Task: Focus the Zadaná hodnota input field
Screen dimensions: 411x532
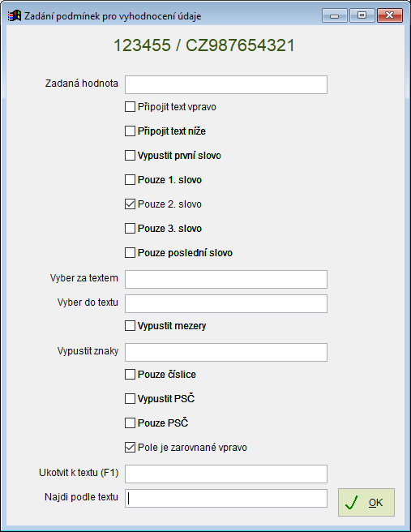Action: click(x=226, y=85)
